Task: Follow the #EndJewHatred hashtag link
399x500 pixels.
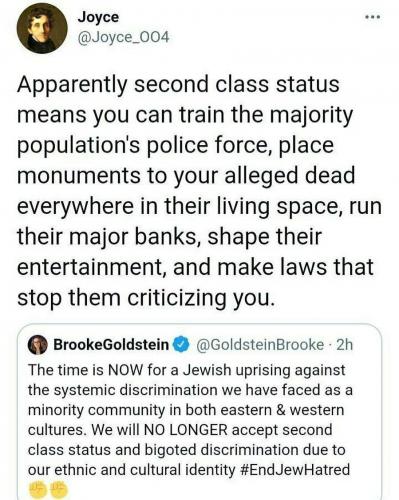Action: [x=295, y=470]
